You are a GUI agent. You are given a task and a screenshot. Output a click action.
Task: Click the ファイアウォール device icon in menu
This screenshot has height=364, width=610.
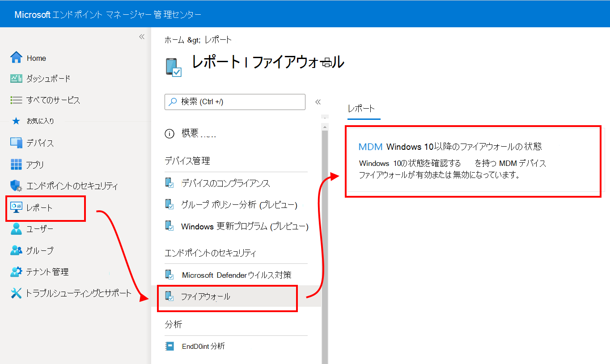169,296
